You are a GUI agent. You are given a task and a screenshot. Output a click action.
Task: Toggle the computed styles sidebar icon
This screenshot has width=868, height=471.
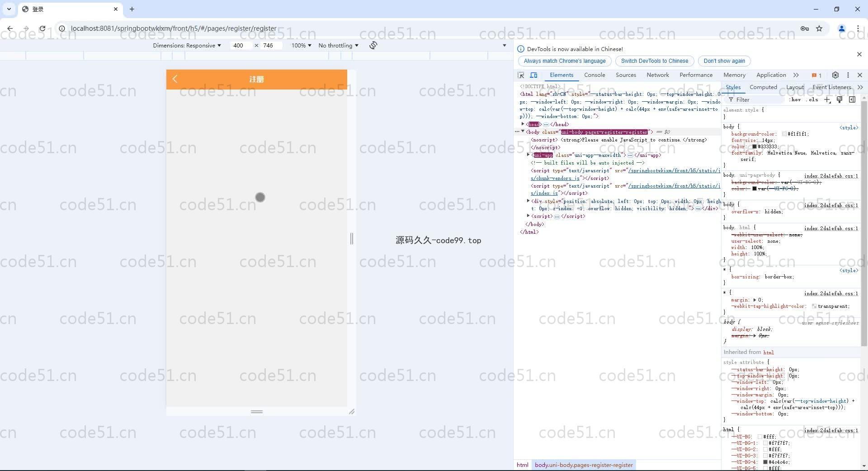tap(852, 99)
